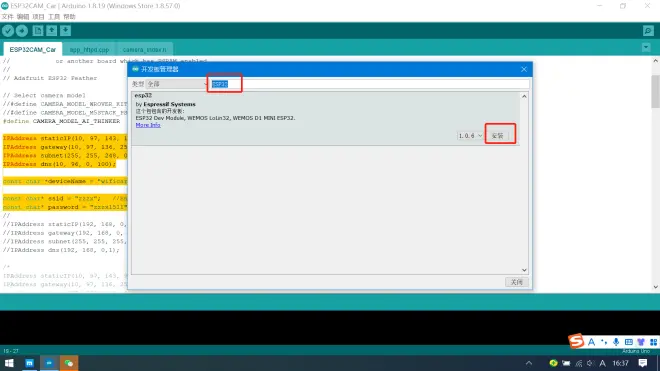Open the Arduino taskbar icon
The image size is (660, 371).
49,363
